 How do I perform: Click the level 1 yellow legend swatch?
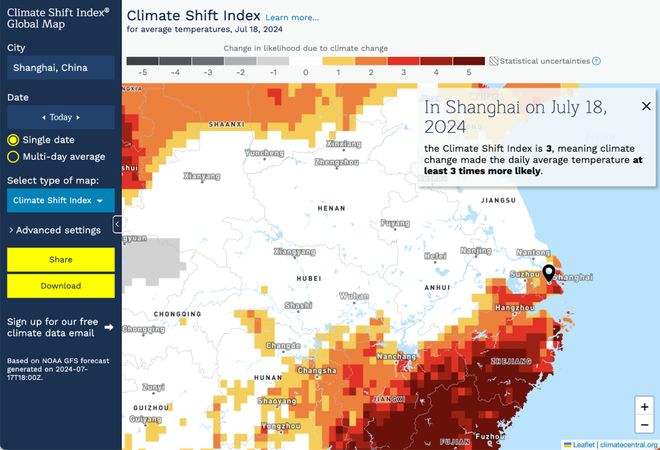pos(338,61)
